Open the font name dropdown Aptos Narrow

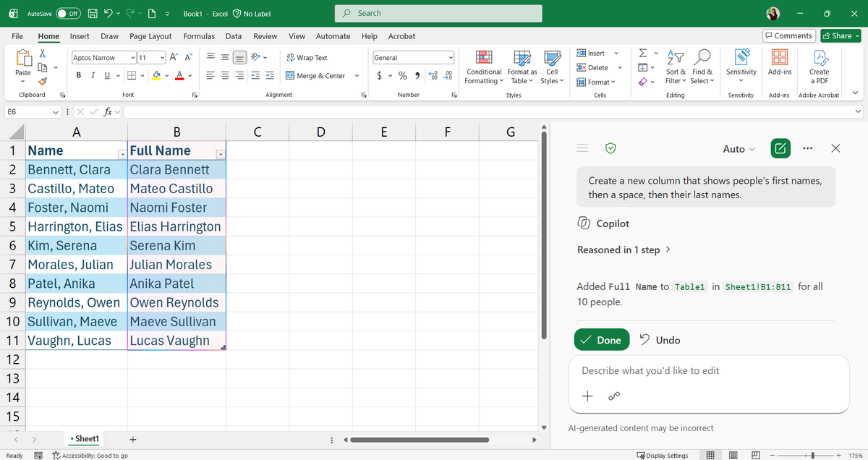tap(133, 57)
